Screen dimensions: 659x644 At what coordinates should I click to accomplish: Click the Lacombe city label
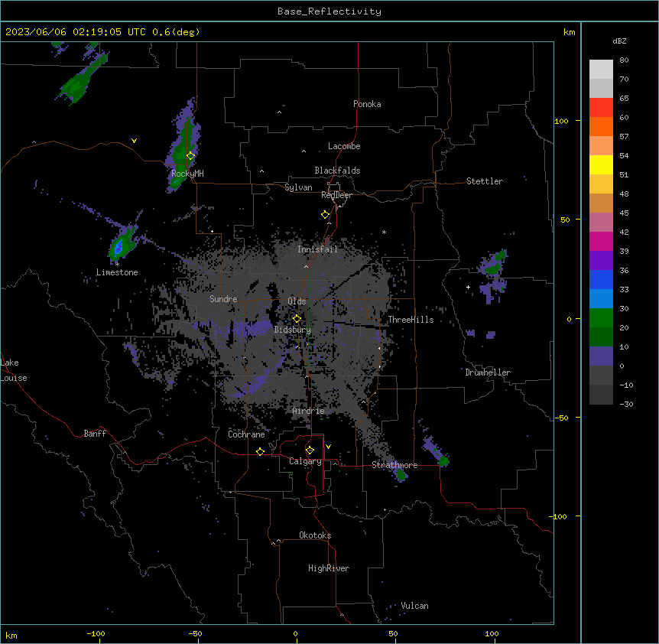[344, 146]
